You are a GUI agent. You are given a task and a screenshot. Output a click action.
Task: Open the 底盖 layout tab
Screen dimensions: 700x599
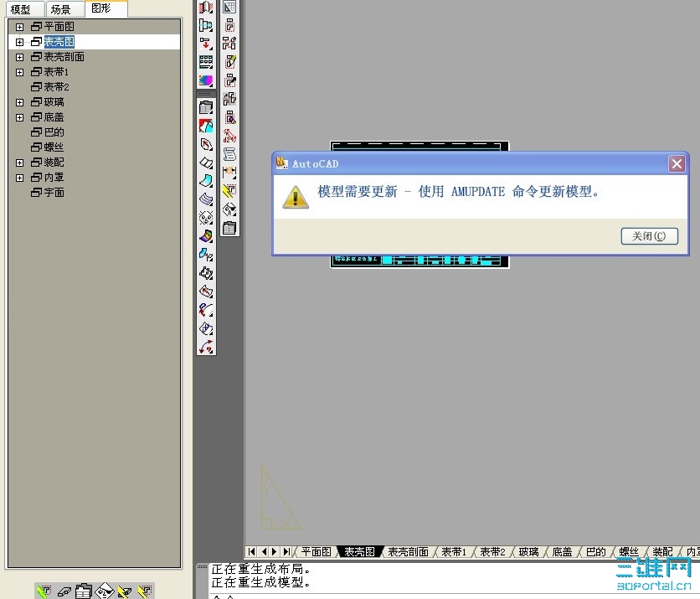click(x=562, y=551)
